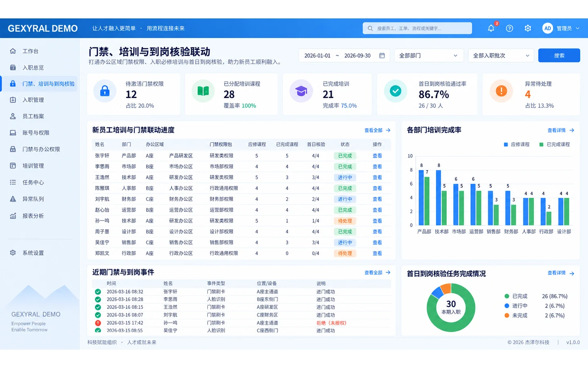The width and height of the screenshot is (588, 368).
Task: Click the 异常队列 warning icon in sidebar
Action: (13, 199)
